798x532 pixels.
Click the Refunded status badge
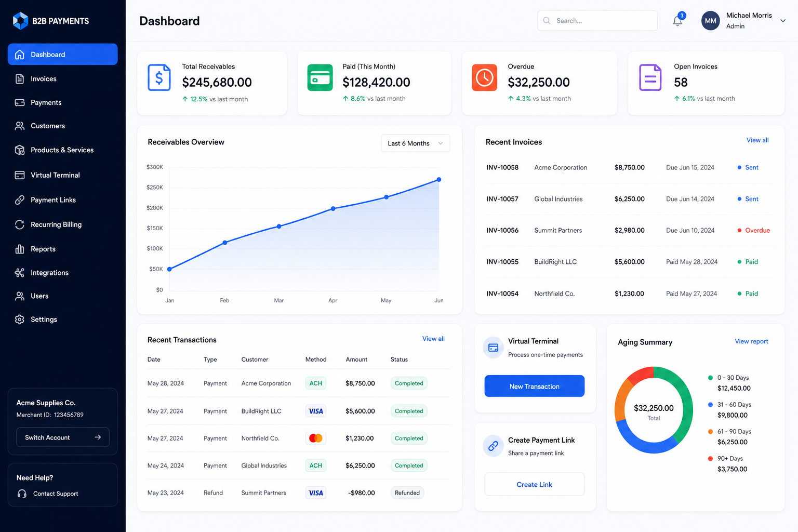(x=407, y=493)
